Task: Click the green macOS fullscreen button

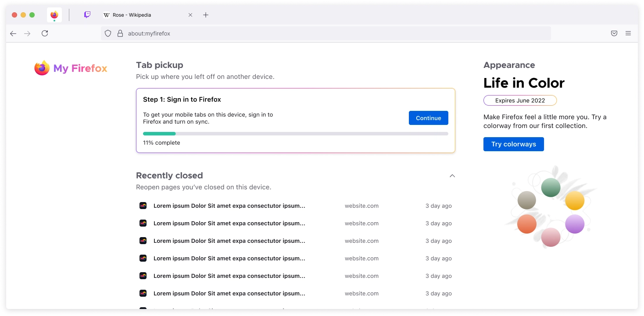Action: (x=32, y=15)
